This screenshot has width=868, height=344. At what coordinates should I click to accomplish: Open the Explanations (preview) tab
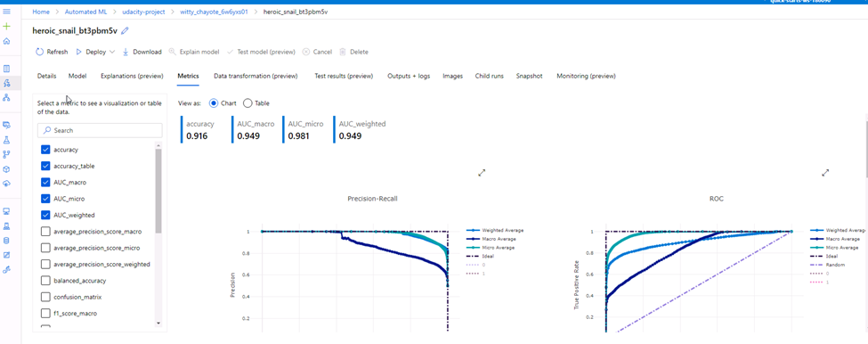click(x=132, y=76)
